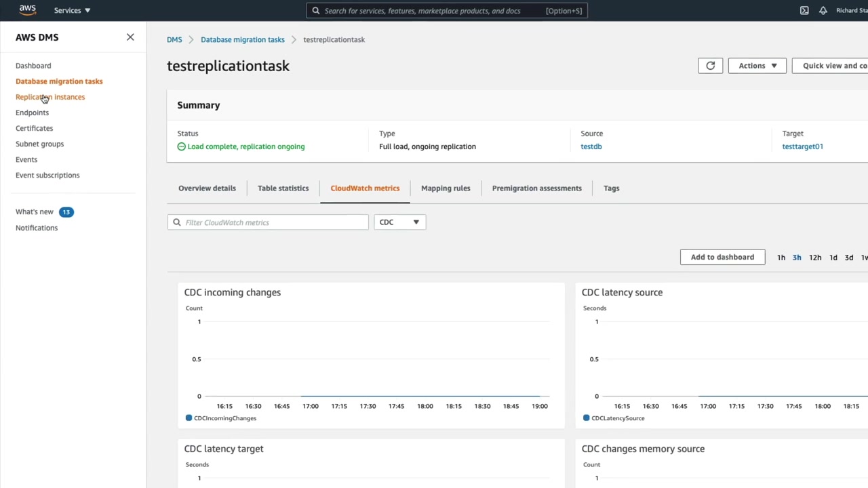
Task: Click the refresh button for the task
Action: point(710,66)
